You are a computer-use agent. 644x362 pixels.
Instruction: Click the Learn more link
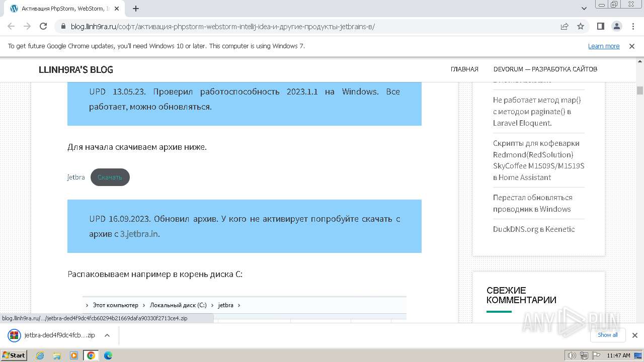(604, 46)
